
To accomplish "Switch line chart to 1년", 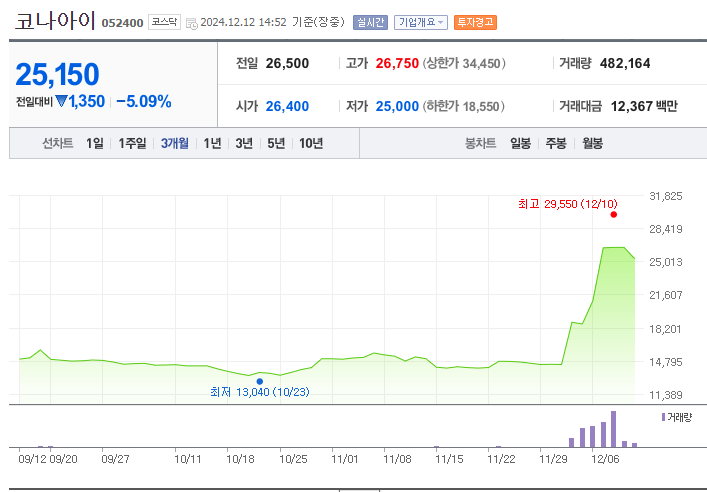I will 212,143.
